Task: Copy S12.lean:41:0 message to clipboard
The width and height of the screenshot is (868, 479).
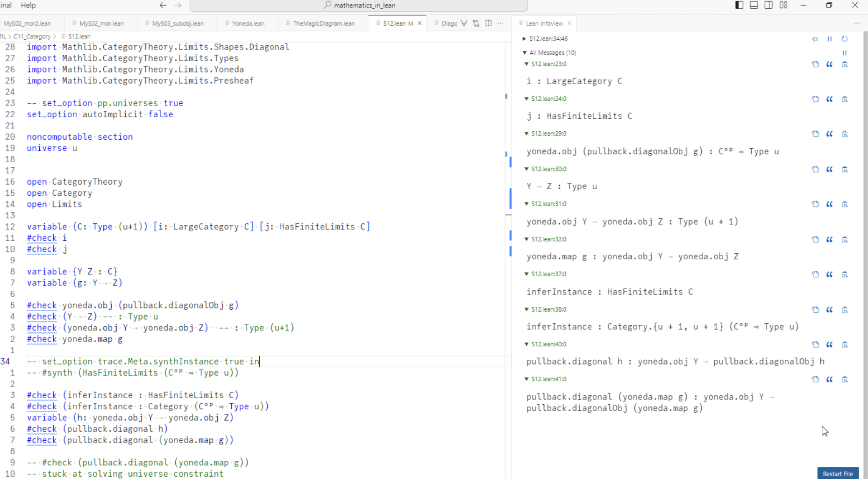Action: pyautogui.click(x=845, y=379)
